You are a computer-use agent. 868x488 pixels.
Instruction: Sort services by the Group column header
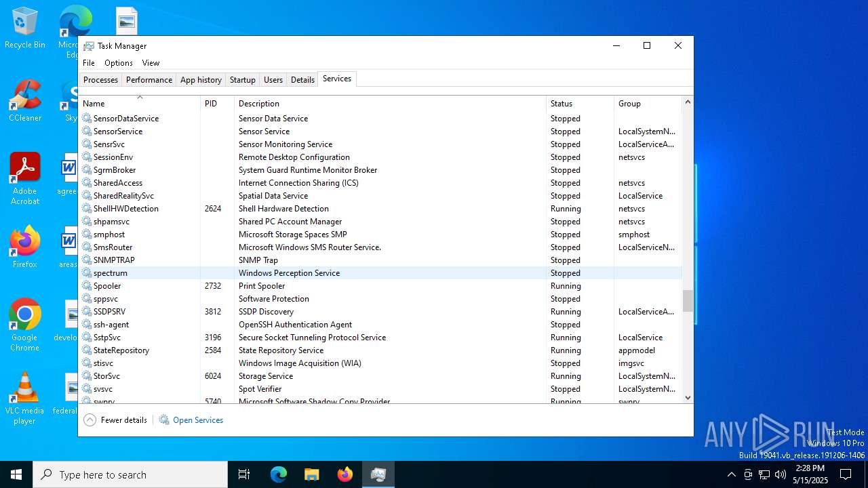coord(648,104)
